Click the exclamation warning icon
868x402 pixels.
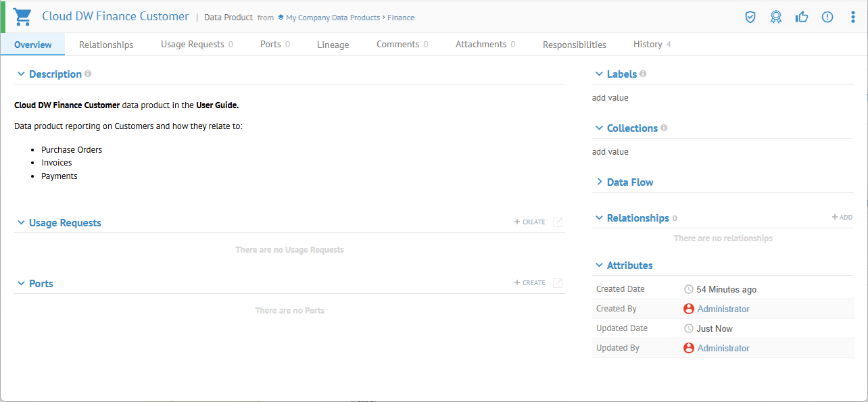[827, 17]
